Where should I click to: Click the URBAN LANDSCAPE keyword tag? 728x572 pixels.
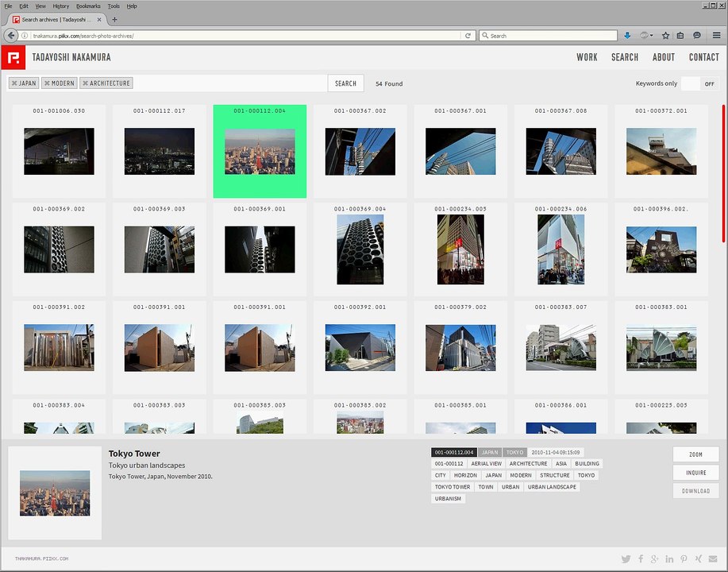(552, 487)
